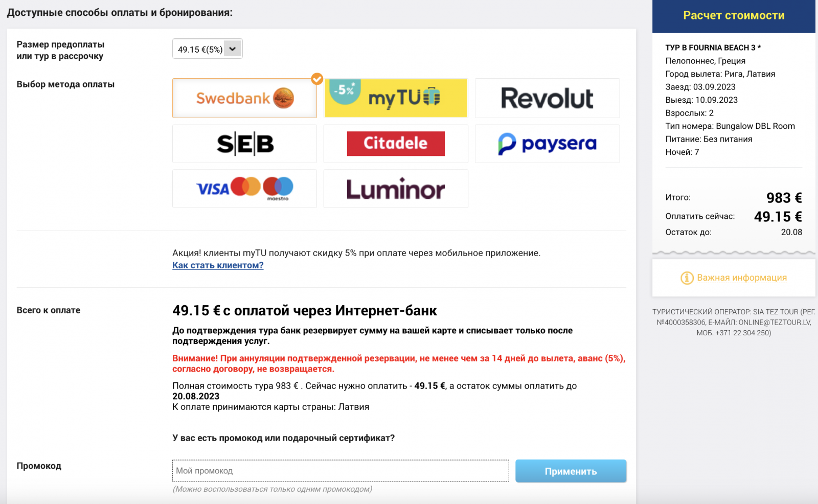Click the Maestro logo in card option
Screen dimensions: 818x504
tap(278, 189)
